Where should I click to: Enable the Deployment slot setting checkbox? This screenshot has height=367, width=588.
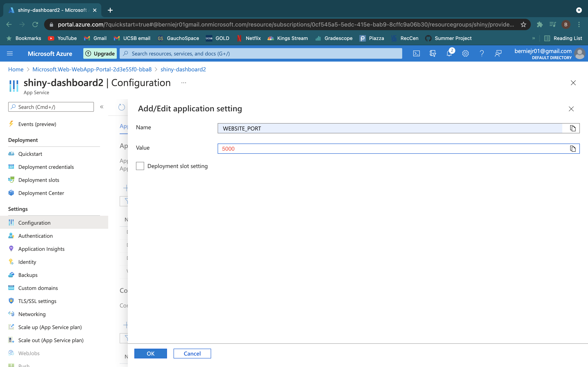point(140,166)
